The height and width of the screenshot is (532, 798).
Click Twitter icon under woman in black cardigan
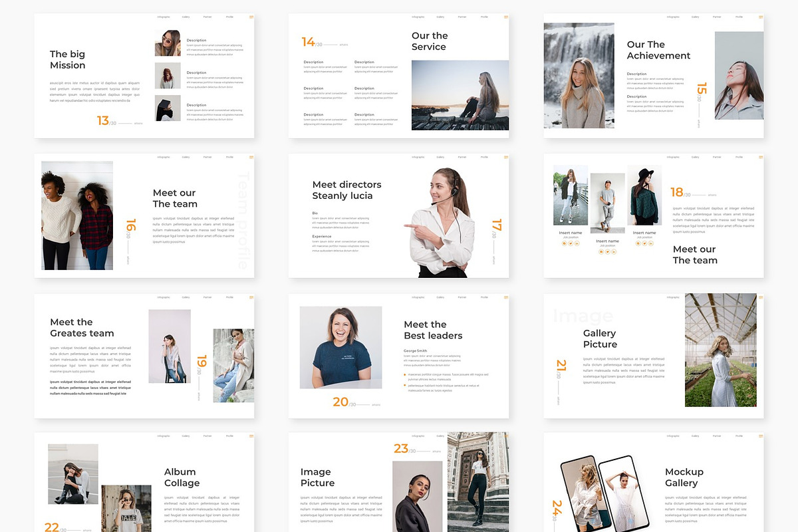coord(571,243)
